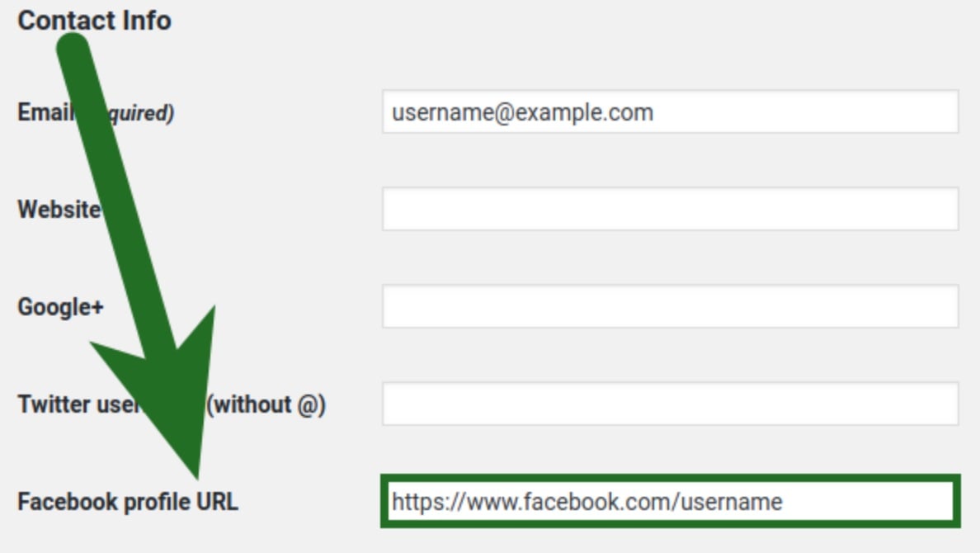Viewport: 980px width, 553px height.
Task: Click the Contact Info section heading
Action: click(94, 20)
